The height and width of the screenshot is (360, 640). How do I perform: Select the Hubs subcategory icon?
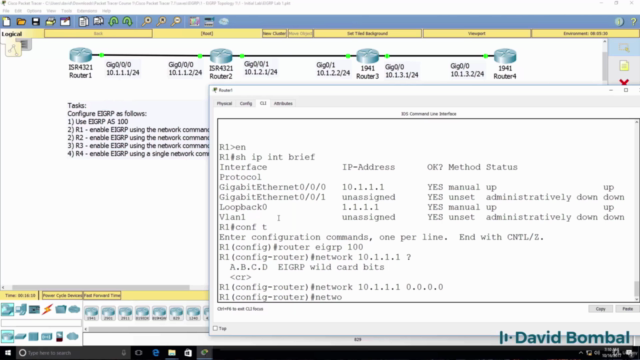[33, 336]
